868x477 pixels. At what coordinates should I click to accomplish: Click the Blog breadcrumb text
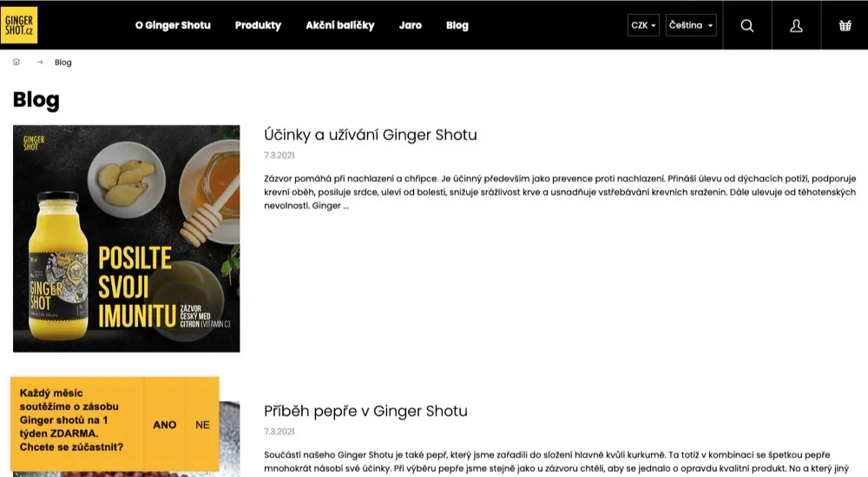pyautogui.click(x=63, y=62)
